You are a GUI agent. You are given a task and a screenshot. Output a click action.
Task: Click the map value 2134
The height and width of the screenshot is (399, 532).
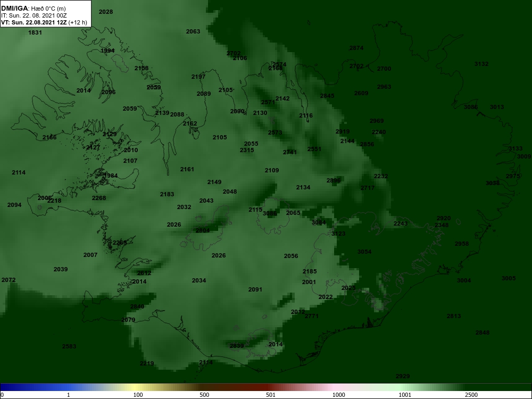303,188
